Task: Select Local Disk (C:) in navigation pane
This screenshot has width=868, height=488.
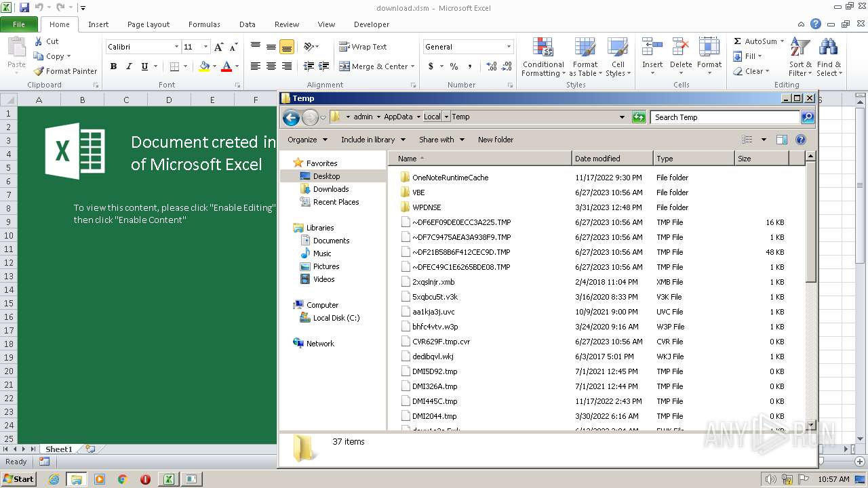Action: [x=336, y=318]
